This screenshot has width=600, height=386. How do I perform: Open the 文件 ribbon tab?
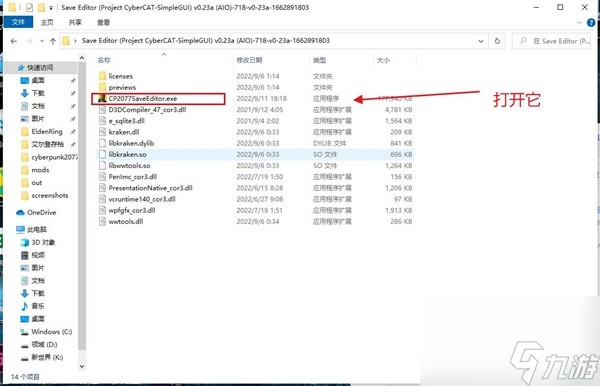coord(18,22)
